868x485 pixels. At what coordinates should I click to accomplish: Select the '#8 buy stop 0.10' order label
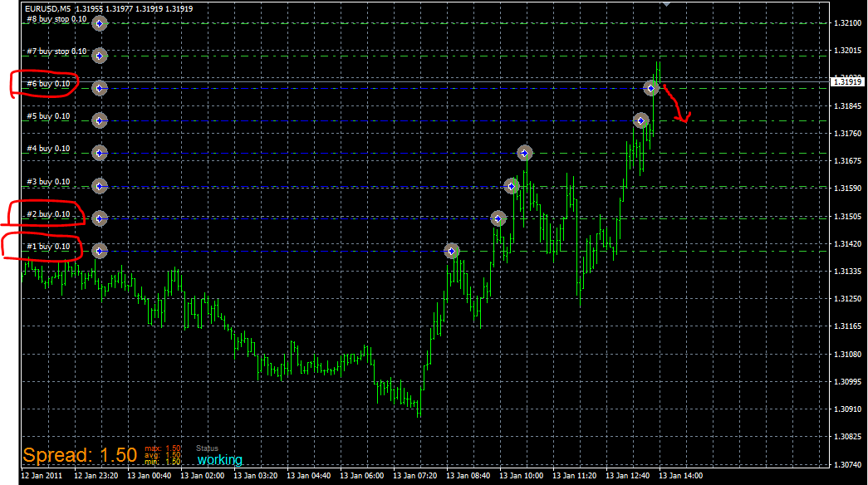click(56, 19)
